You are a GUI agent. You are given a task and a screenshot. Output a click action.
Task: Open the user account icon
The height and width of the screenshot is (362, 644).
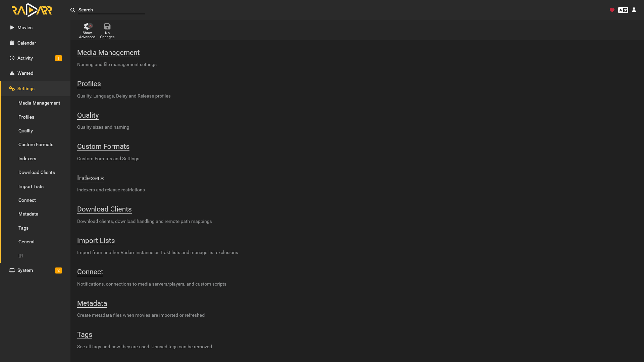634,10
